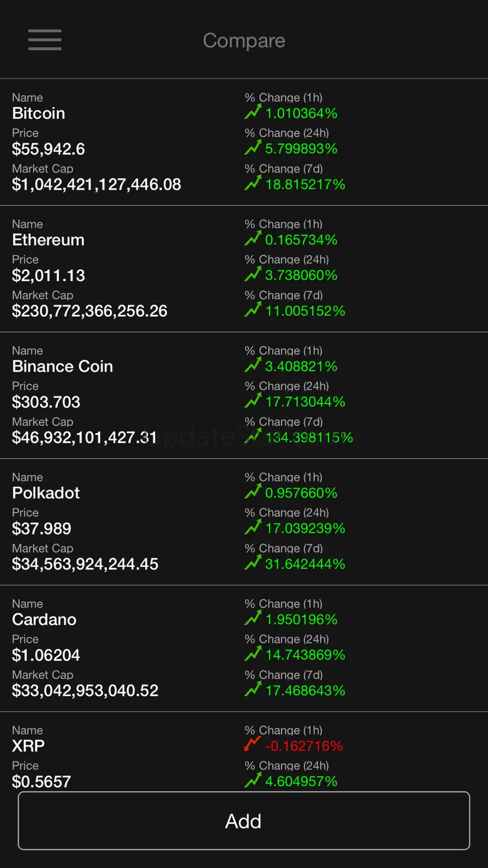Click Binance Coin 1h change trend icon
The height and width of the screenshot is (868, 488).
tap(253, 365)
